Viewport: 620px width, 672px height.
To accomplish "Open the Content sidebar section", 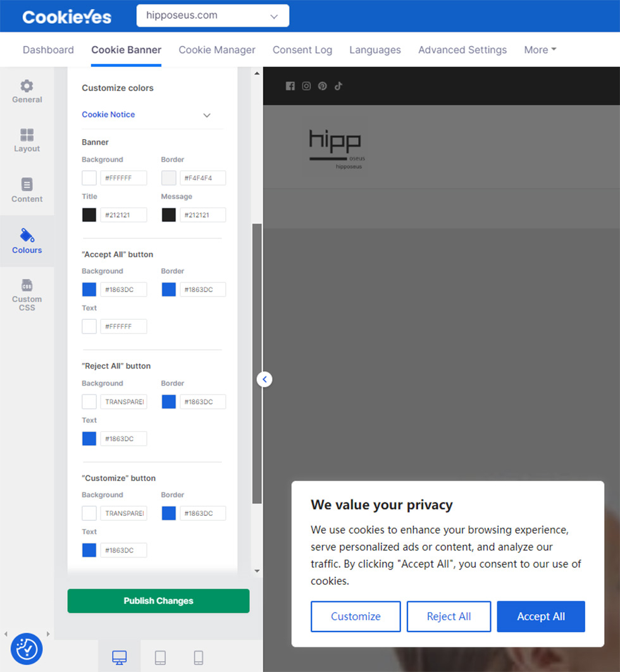I will click(x=27, y=190).
